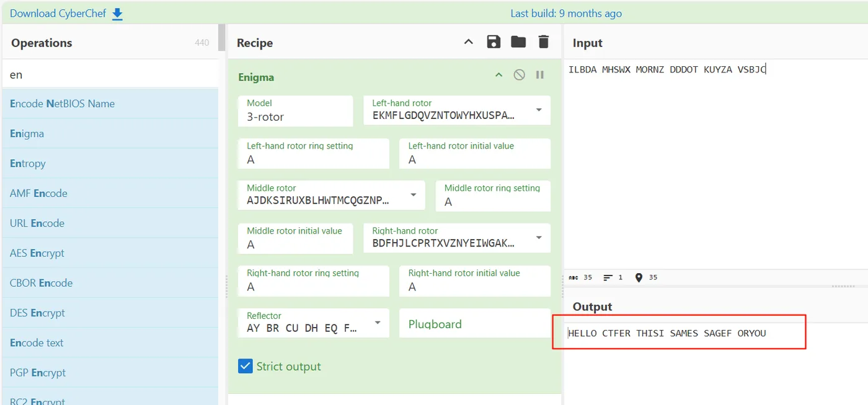
Task: Click the Operations panel vertical scrollbar
Action: (221, 37)
